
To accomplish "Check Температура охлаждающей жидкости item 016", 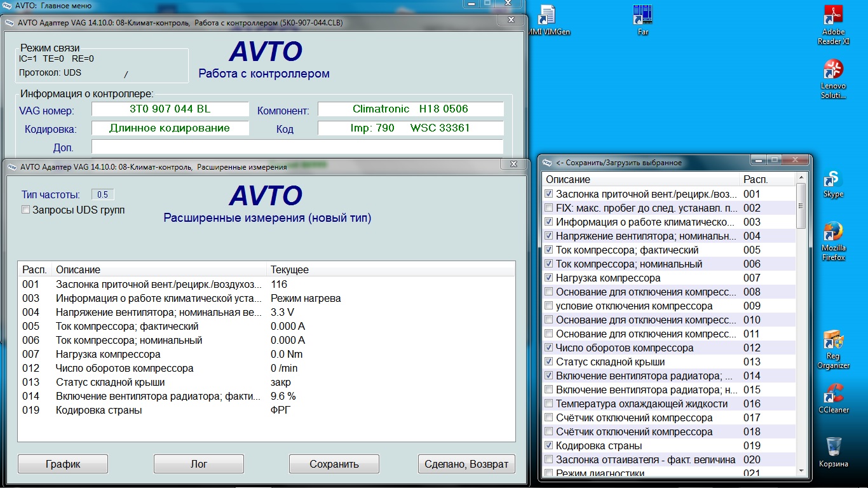I will (x=550, y=404).
